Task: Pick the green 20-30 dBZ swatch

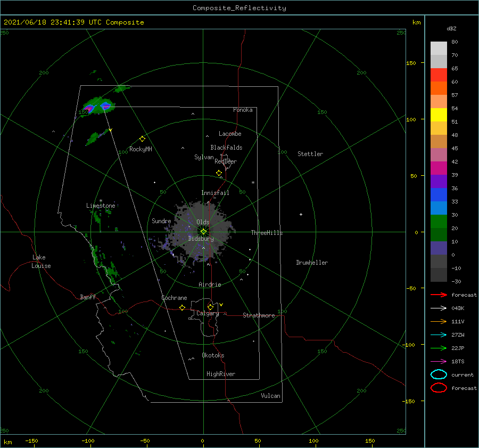Action: [x=439, y=222]
